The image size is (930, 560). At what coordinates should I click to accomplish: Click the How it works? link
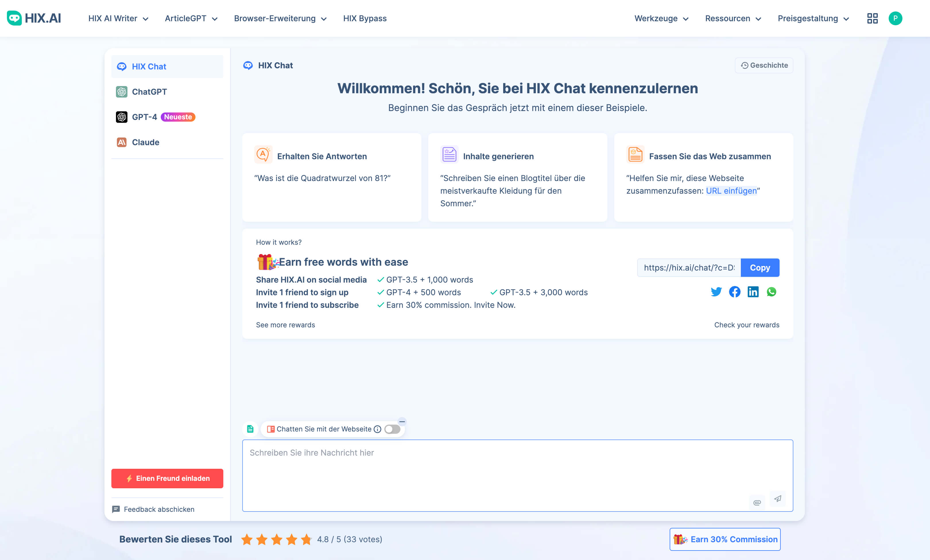(x=278, y=242)
